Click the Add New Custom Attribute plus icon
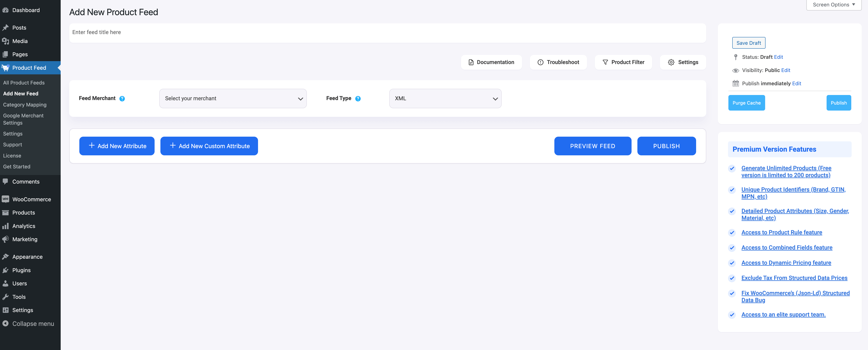 (x=172, y=146)
